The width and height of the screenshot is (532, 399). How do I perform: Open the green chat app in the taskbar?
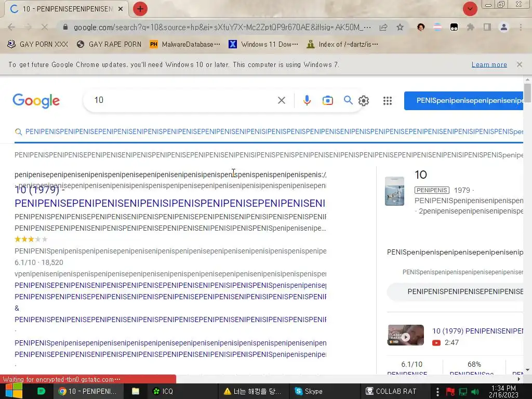41,391
